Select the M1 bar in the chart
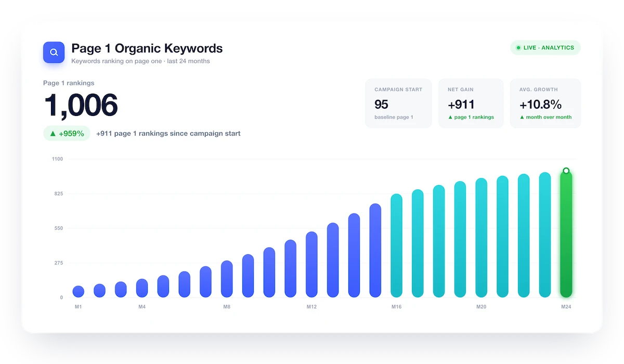The height and width of the screenshot is (364, 624). tap(79, 292)
